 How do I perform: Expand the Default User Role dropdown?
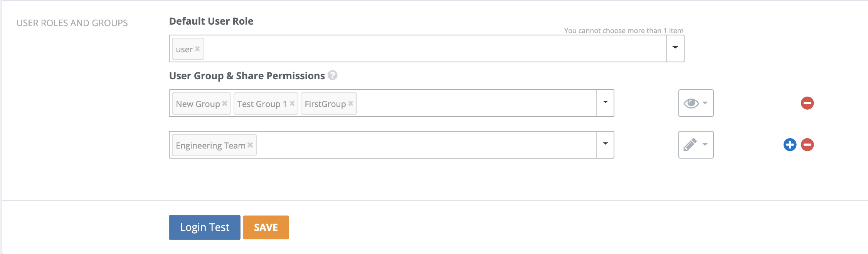click(x=675, y=48)
